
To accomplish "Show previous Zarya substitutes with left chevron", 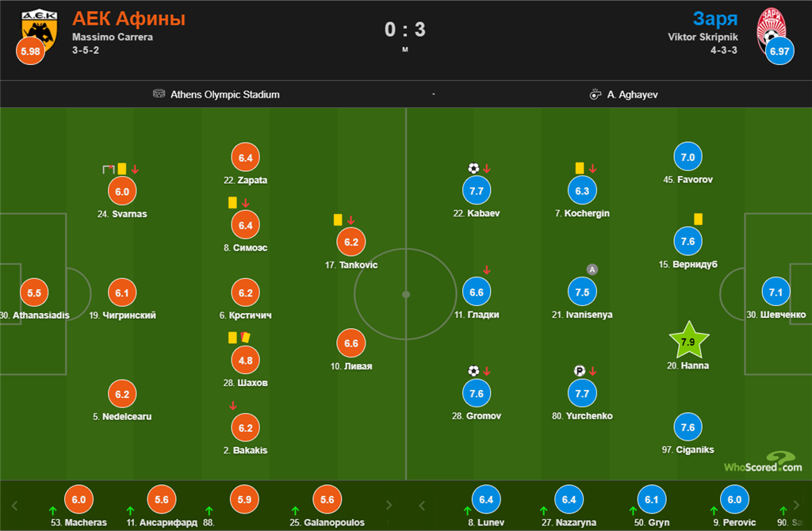I will pos(422,505).
